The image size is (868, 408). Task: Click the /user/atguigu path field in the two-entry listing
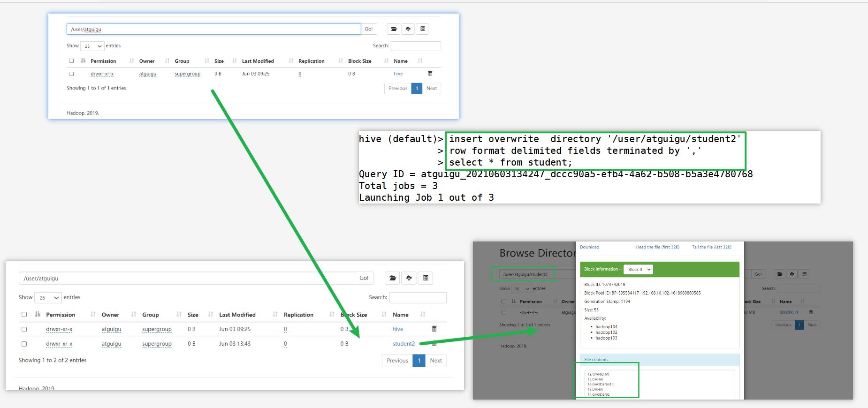tap(187, 278)
